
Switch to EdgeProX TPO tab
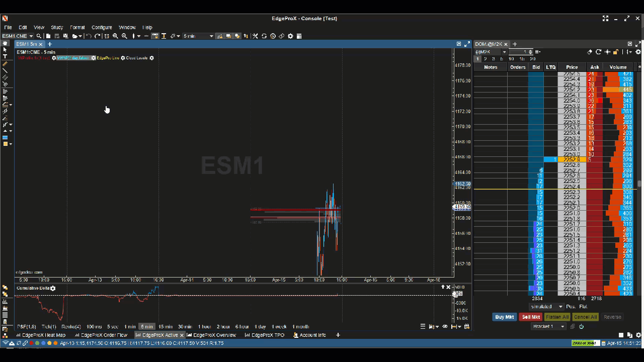[265, 335]
